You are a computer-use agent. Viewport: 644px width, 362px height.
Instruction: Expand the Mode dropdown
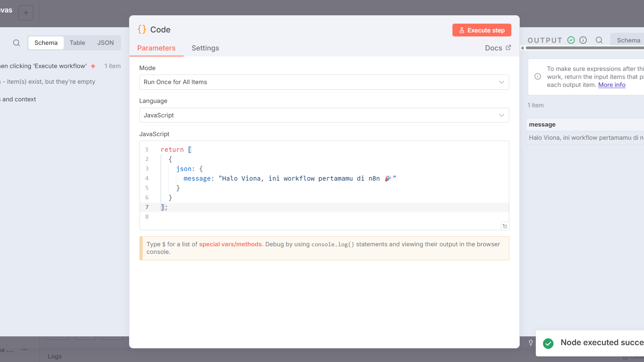(x=324, y=82)
